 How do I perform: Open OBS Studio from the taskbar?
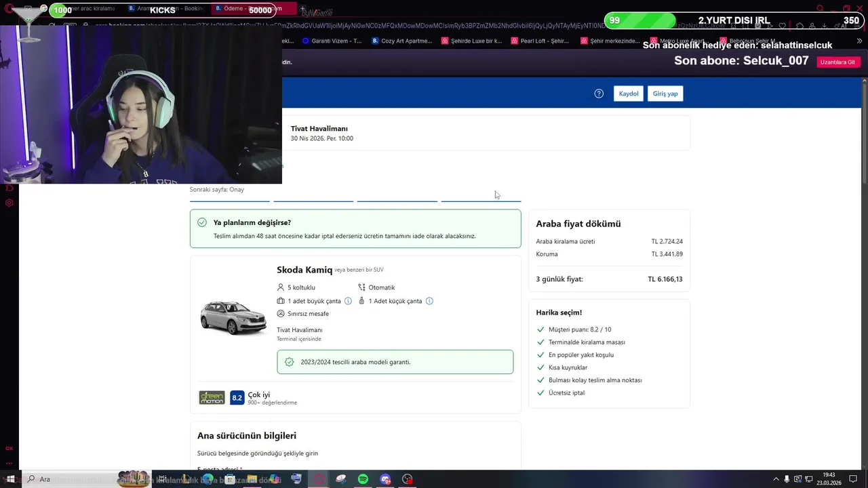coord(408,479)
